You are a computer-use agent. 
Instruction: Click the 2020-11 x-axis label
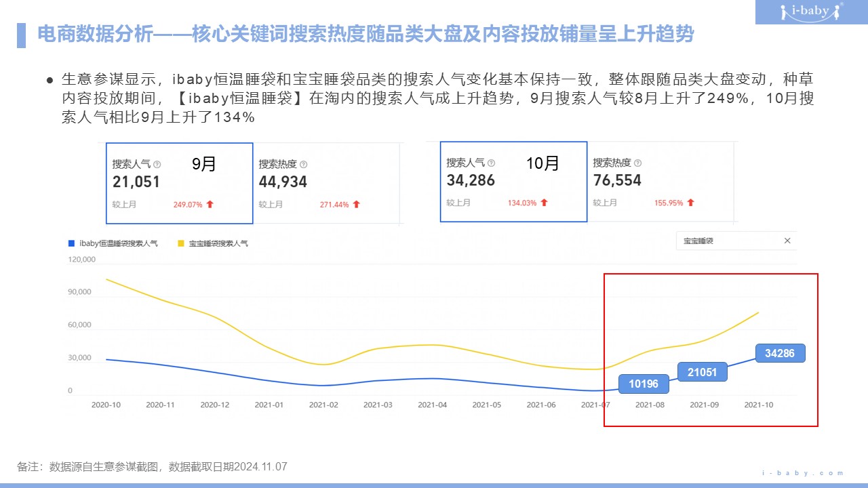pos(160,405)
